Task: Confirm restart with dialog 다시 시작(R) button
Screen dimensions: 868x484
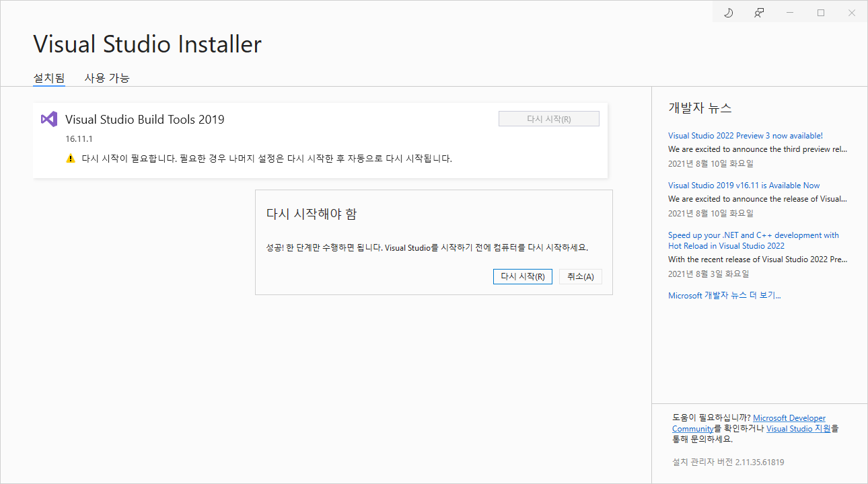Action: pos(523,276)
